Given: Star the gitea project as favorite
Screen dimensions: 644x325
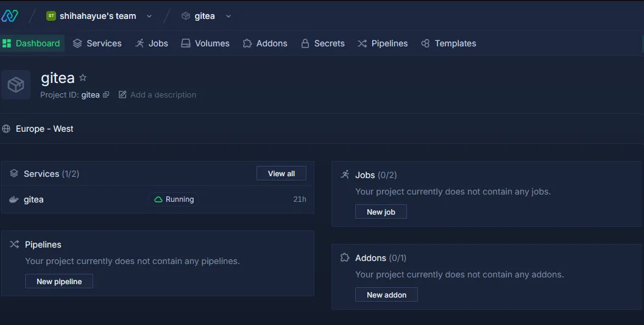Looking at the screenshot, I should (82, 77).
